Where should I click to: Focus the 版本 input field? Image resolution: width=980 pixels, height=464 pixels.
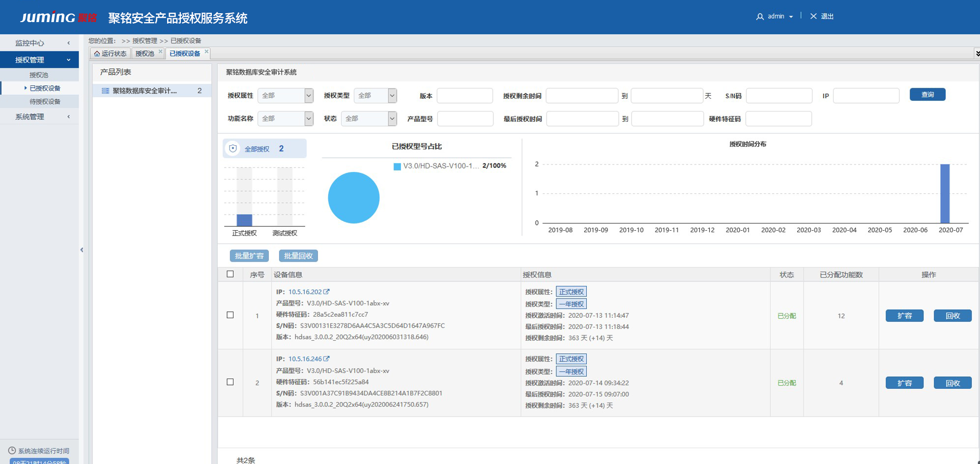(x=464, y=95)
